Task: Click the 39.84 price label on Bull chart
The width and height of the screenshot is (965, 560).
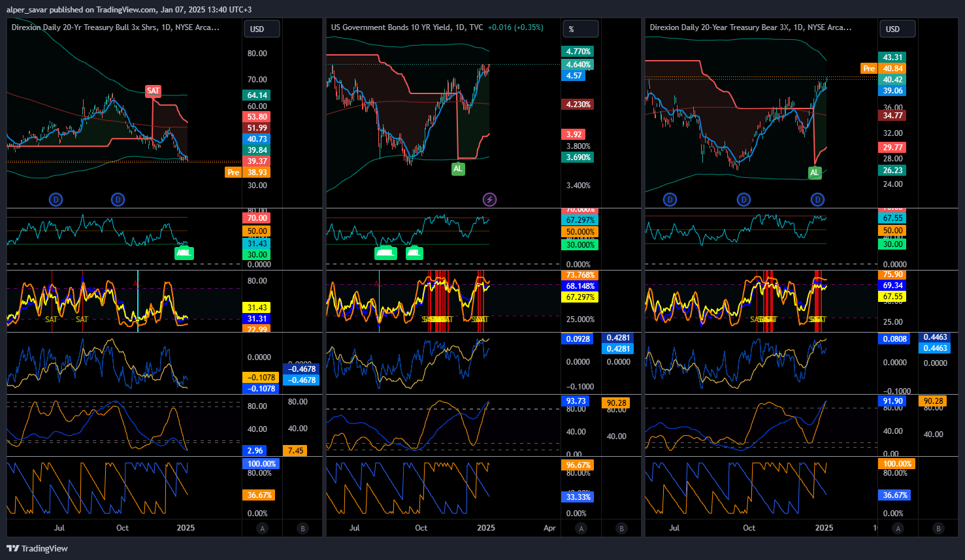Action: (x=257, y=150)
